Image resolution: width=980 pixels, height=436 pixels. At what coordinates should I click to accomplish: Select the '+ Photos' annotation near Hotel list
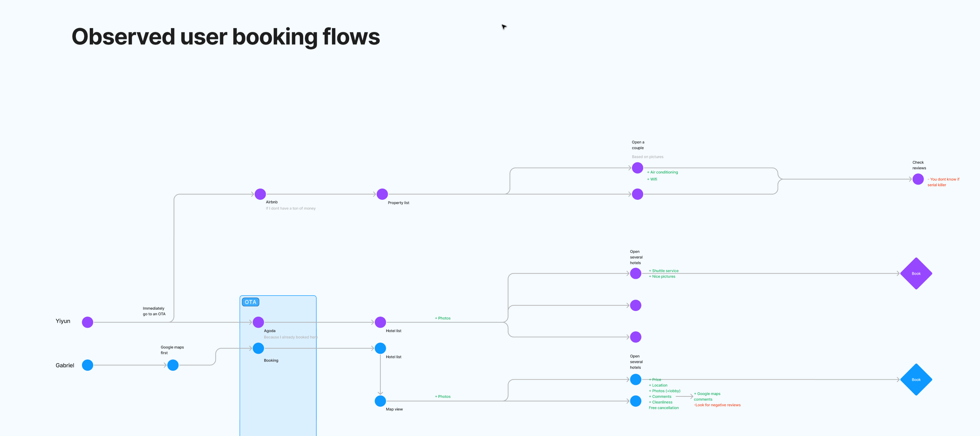[442, 318]
